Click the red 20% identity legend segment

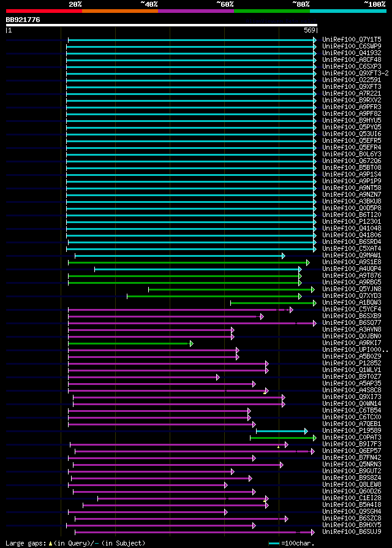pos(44,11)
